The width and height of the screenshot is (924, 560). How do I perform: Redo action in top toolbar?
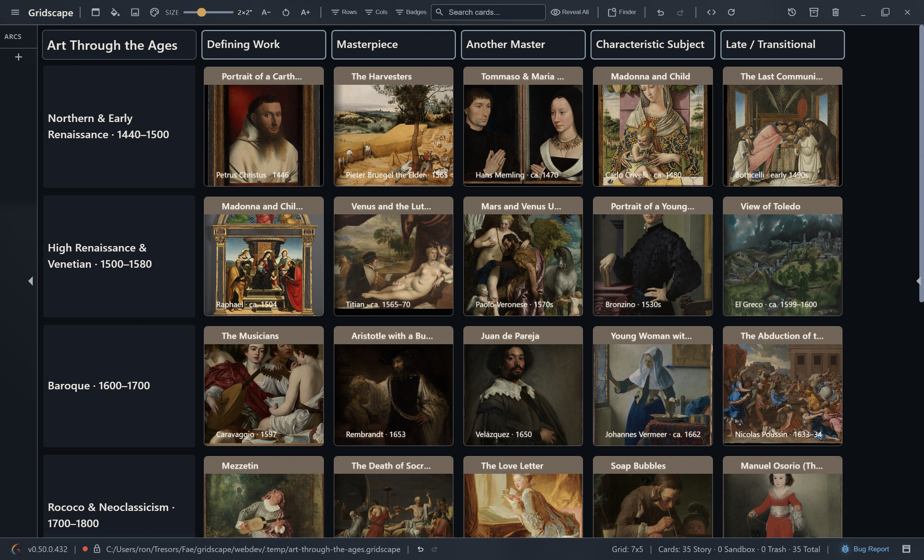[680, 12]
